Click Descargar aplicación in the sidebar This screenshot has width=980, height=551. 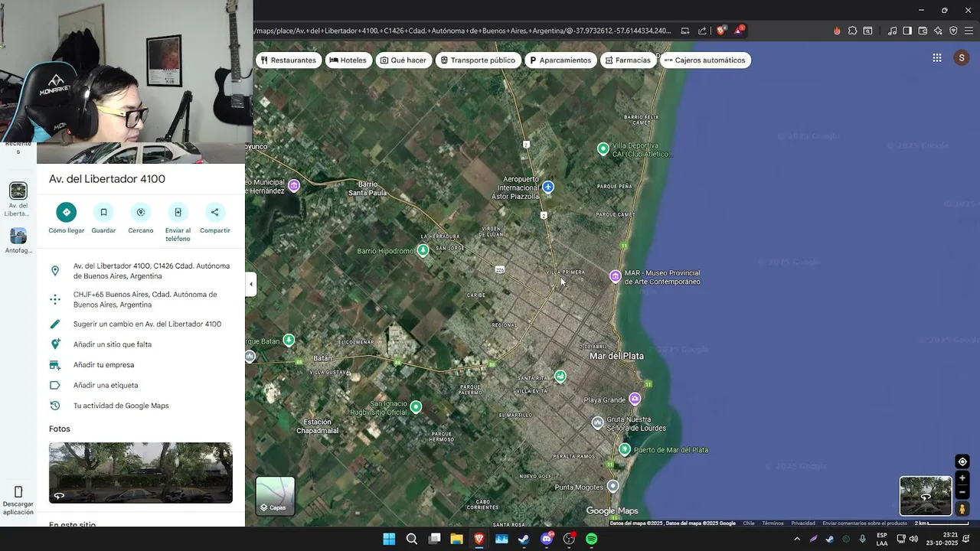pyautogui.click(x=18, y=500)
